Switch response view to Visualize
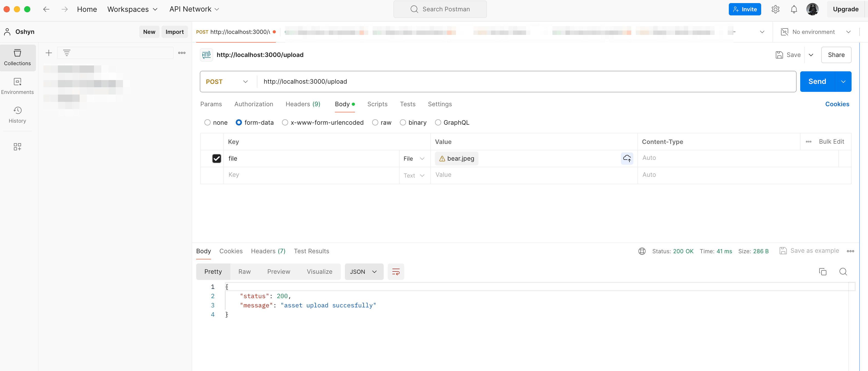 coord(319,272)
